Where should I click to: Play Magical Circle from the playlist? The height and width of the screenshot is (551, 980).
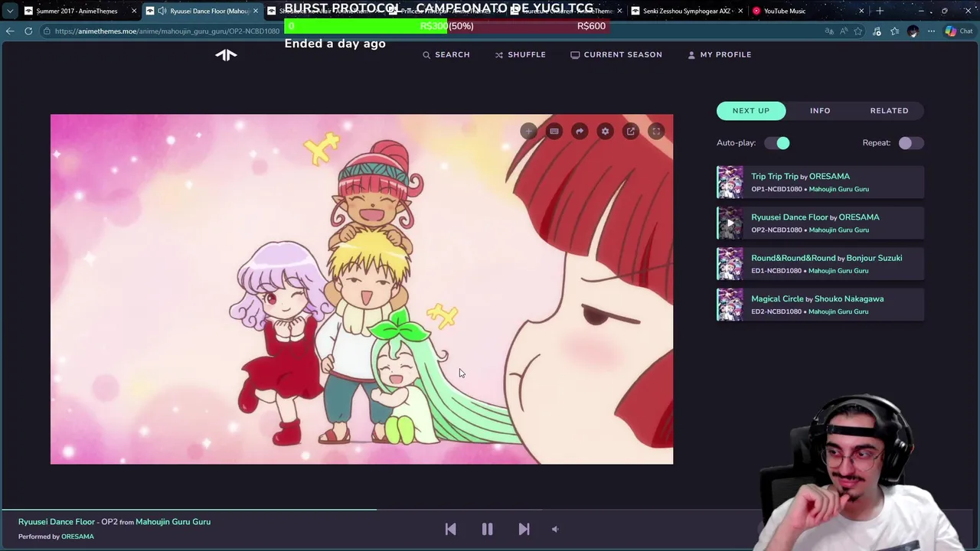pyautogui.click(x=777, y=298)
